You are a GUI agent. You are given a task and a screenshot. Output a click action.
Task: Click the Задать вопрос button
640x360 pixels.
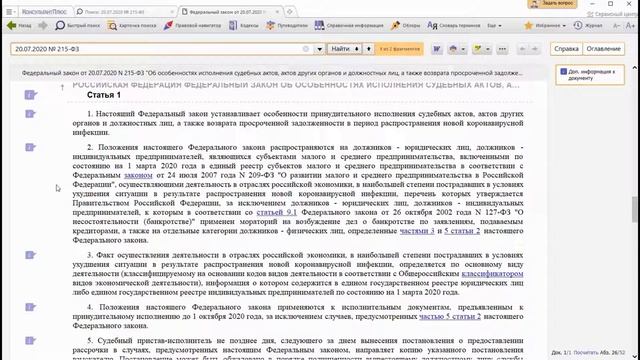[552, 4]
